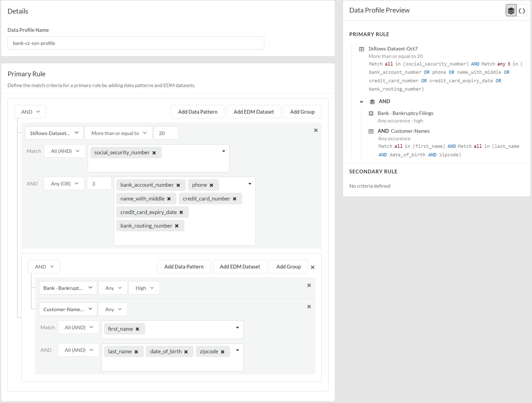
Task: Open More than or equal to dropdown
Action: 118,133
